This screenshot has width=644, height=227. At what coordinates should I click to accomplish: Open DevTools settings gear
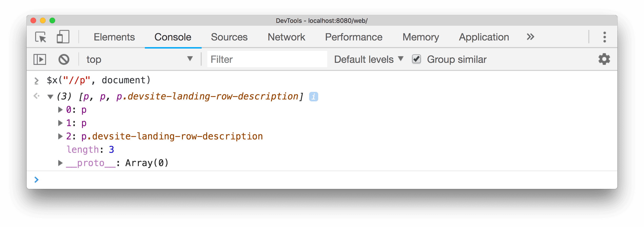[x=604, y=59]
